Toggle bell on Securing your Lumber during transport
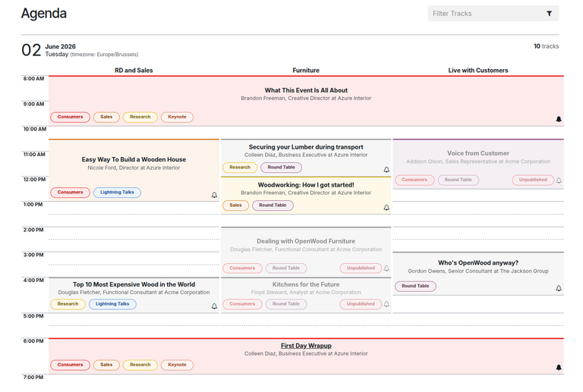Viewport: 583px width, 392px height. [x=386, y=170]
